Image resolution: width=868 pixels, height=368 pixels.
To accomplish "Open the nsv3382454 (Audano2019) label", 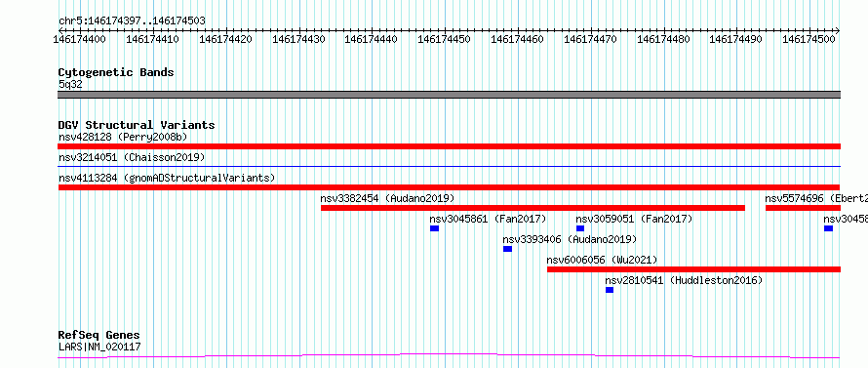I will point(387,198).
